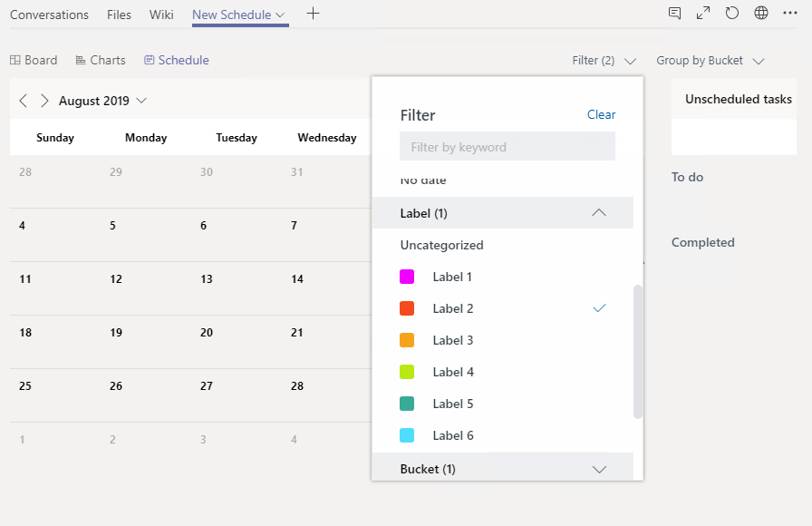
Task: Open more options ellipsis menu
Action: coord(789,13)
